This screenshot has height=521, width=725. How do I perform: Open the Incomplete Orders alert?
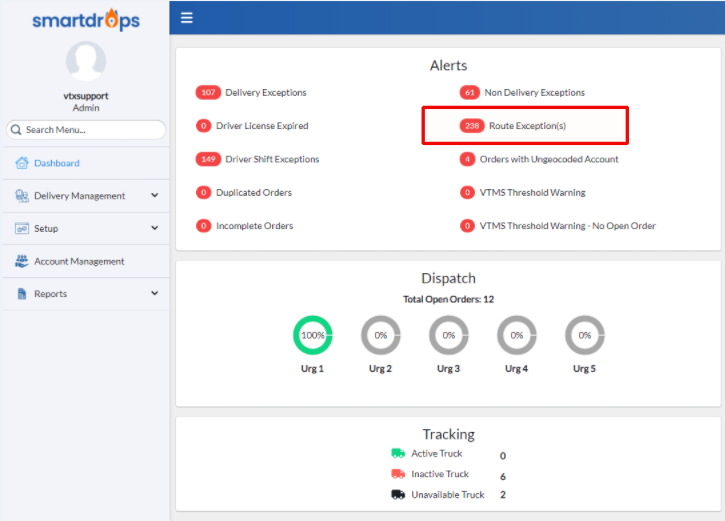pos(255,226)
